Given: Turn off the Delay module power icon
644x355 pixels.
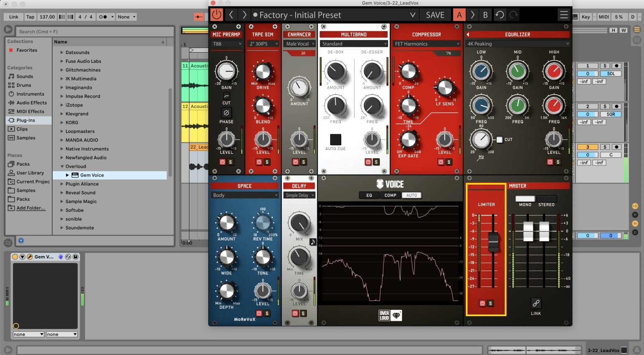Looking at the screenshot, I should 295,313.
